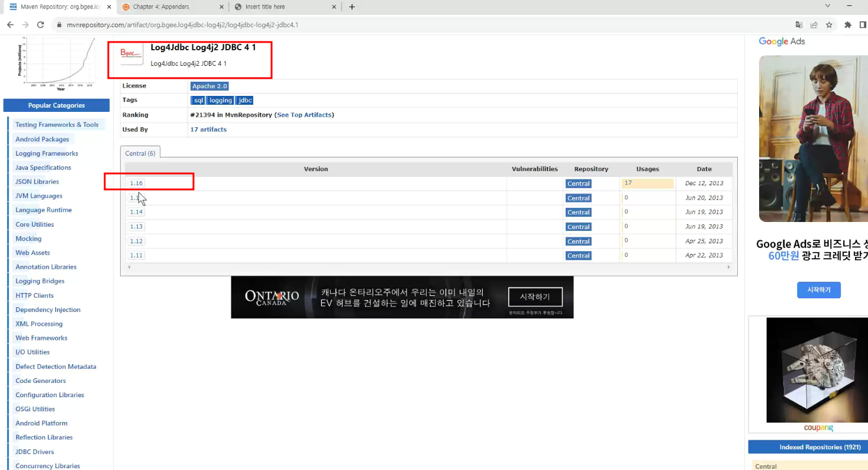
Task: Open Logging Frameworks category
Action: [47, 153]
